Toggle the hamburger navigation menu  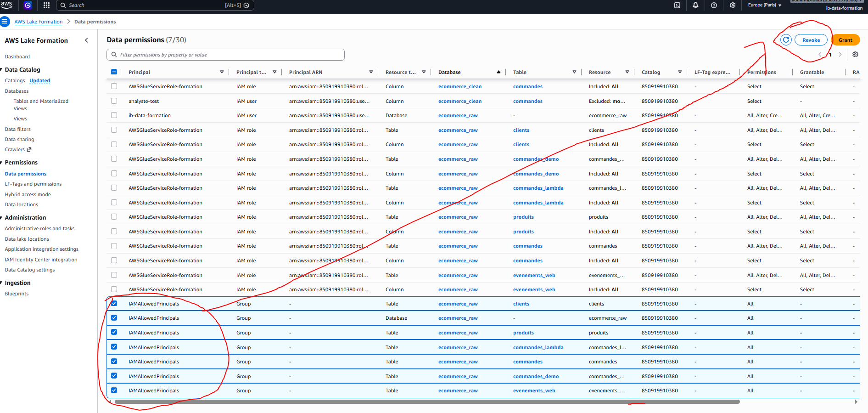5,21
